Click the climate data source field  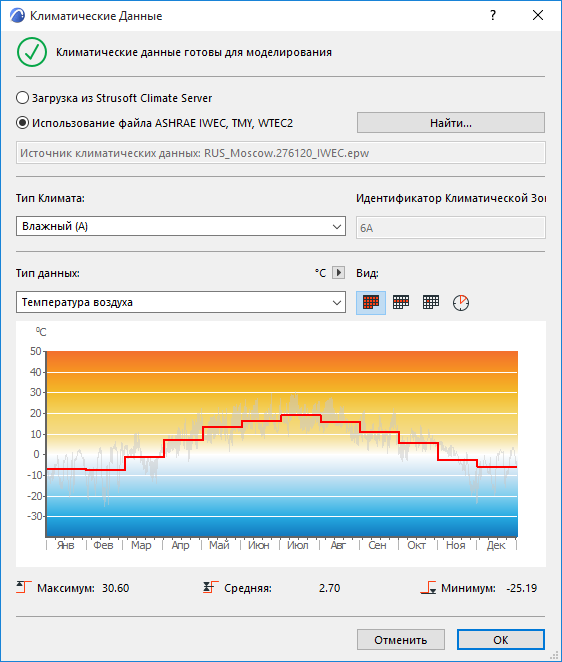[281, 153]
